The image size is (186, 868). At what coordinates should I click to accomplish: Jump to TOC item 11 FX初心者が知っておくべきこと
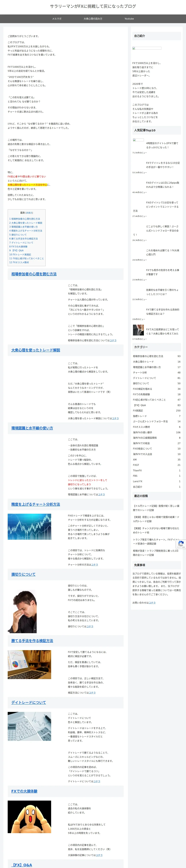27,258
